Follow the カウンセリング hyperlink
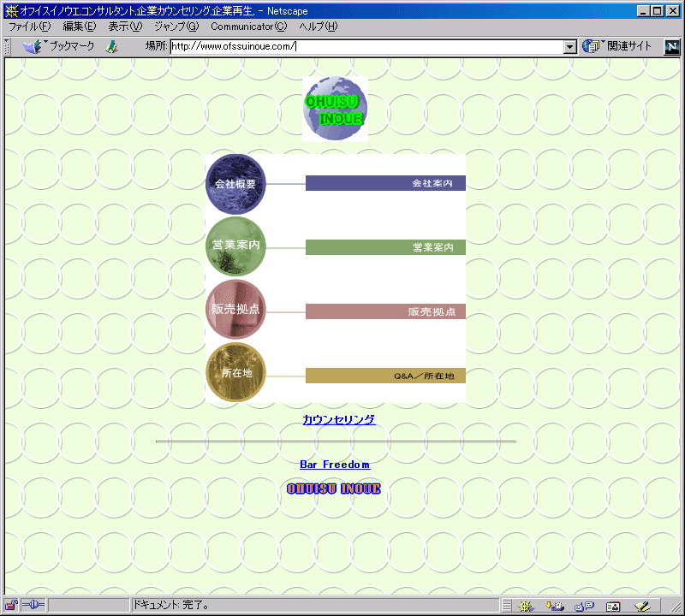685x616 pixels. 339,419
